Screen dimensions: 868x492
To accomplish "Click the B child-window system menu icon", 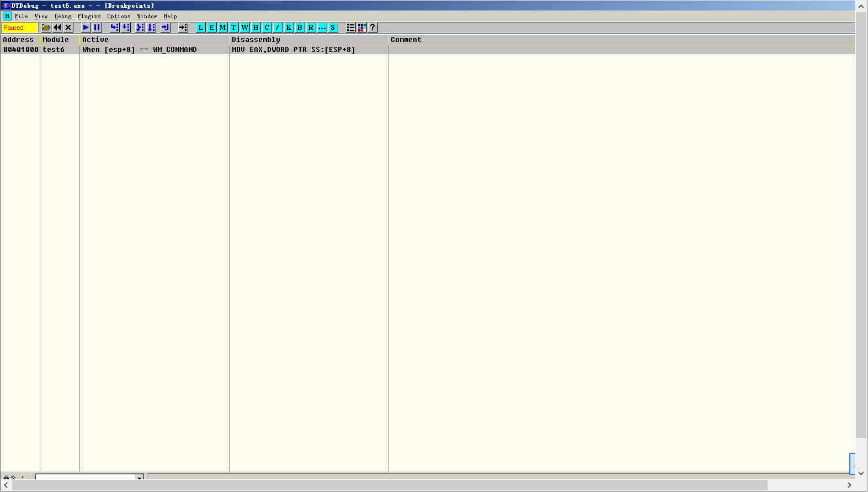I will [x=7, y=17].
